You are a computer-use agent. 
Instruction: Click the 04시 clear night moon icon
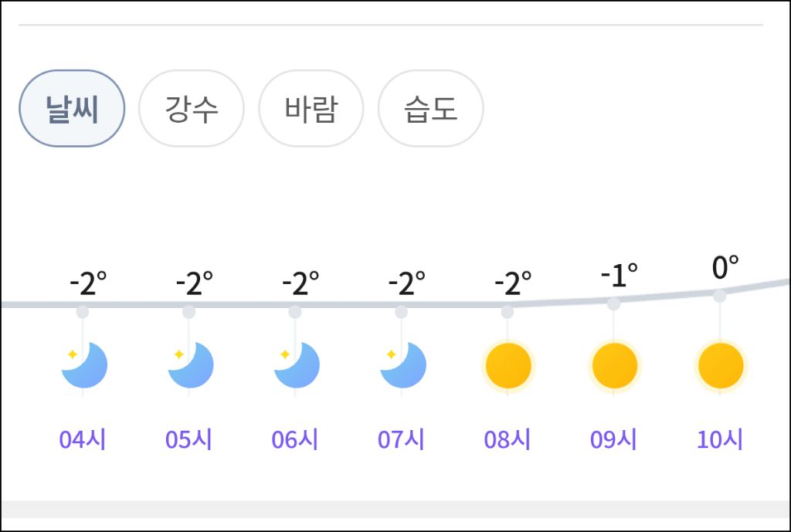[83, 365]
